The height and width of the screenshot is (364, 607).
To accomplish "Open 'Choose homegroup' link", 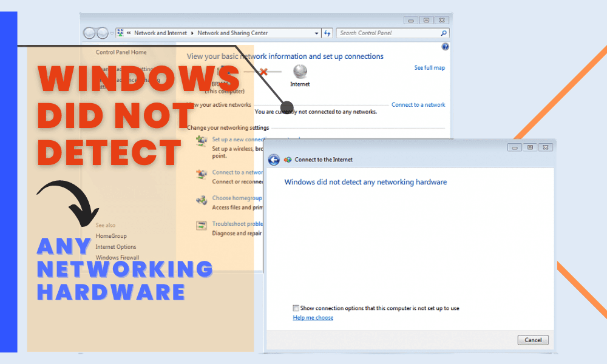I will tap(237, 198).
